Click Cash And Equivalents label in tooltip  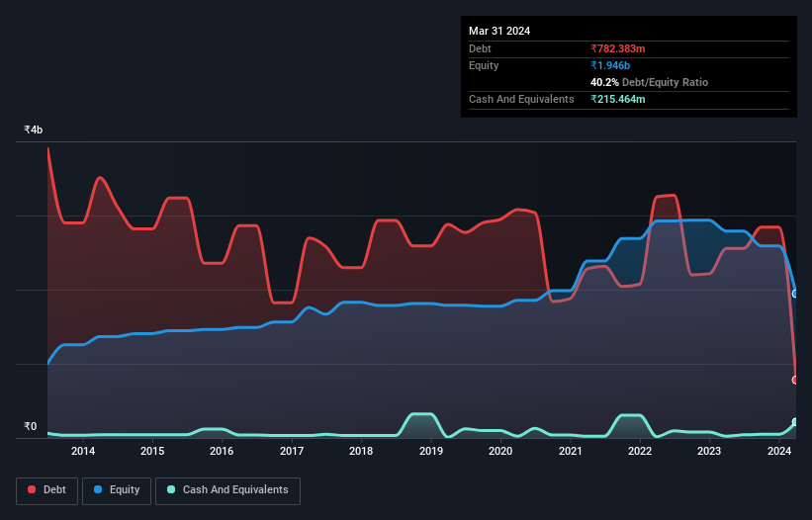[x=521, y=99]
